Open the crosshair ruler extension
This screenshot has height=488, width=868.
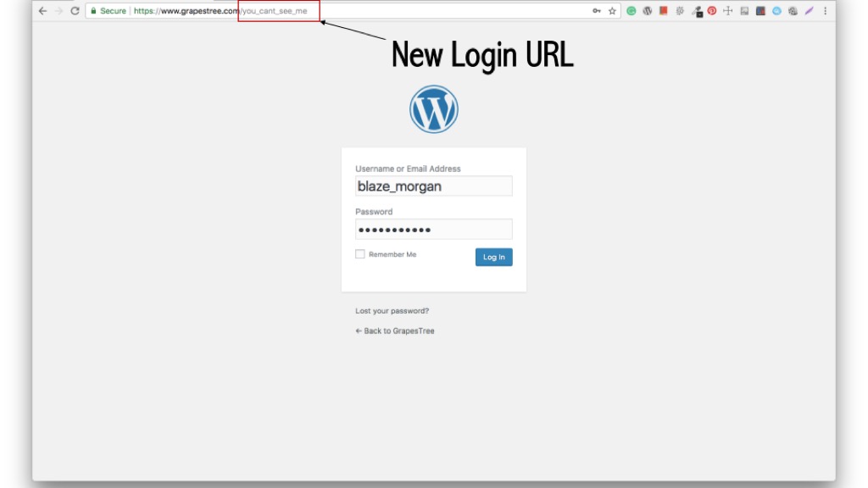(728, 10)
